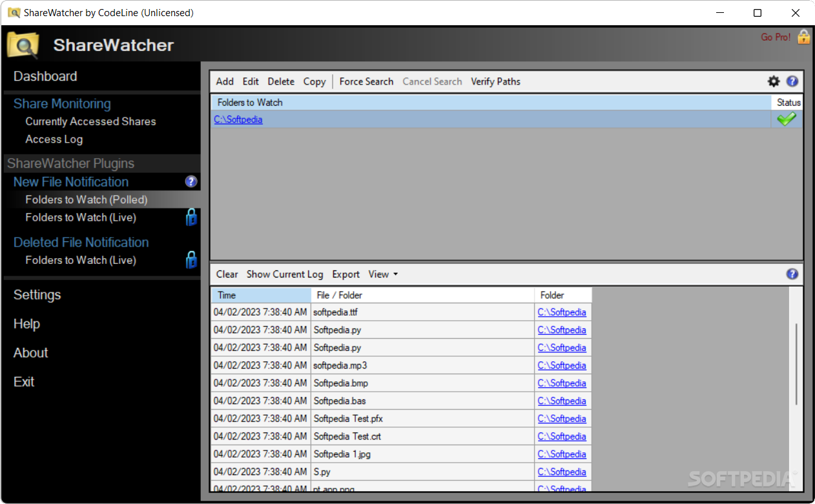Click Show Current Log
Image resolution: width=815 pixels, height=504 pixels.
285,274
